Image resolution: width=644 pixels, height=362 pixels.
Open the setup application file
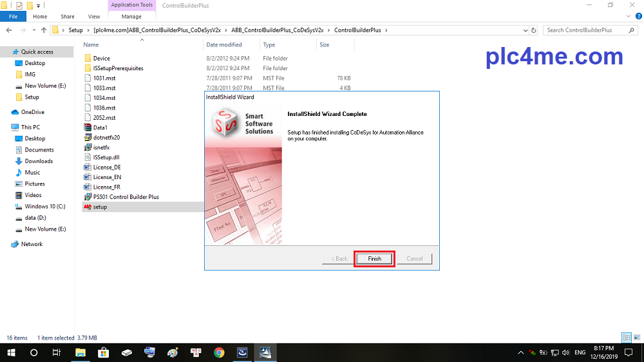(x=100, y=207)
